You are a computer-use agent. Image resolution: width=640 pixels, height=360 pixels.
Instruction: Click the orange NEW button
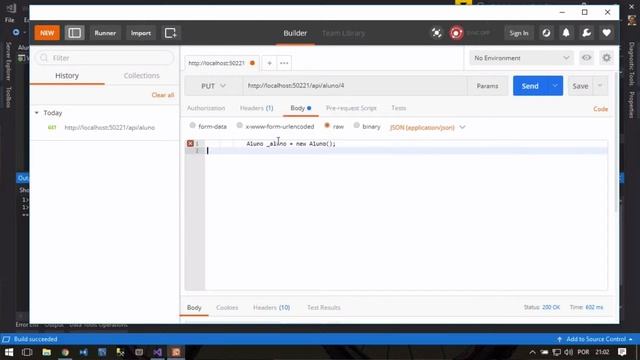click(x=47, y=33)
